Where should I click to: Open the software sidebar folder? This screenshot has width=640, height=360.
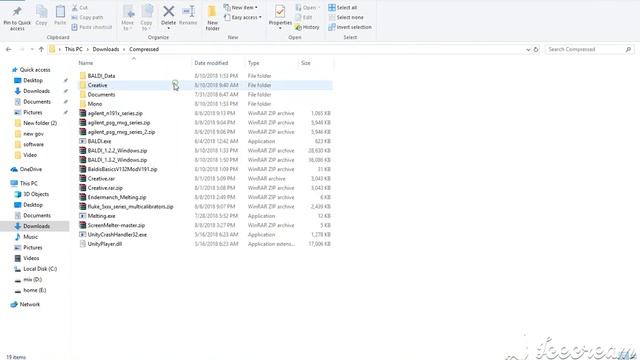pos(33,144)
